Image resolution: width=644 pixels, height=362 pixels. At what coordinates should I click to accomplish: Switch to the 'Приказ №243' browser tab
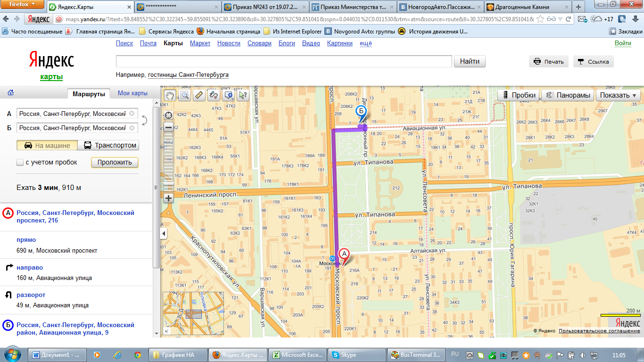point(264,7)
